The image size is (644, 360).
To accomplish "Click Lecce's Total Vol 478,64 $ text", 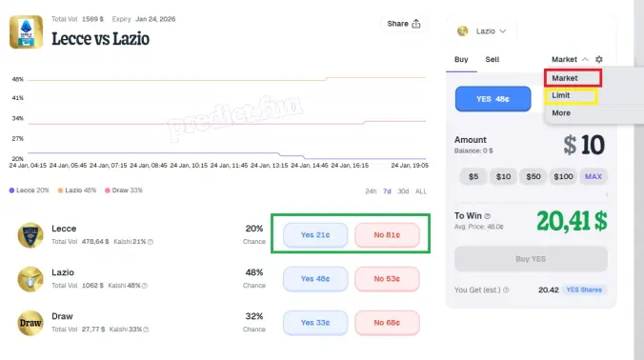I will click(x=80, y=242).
